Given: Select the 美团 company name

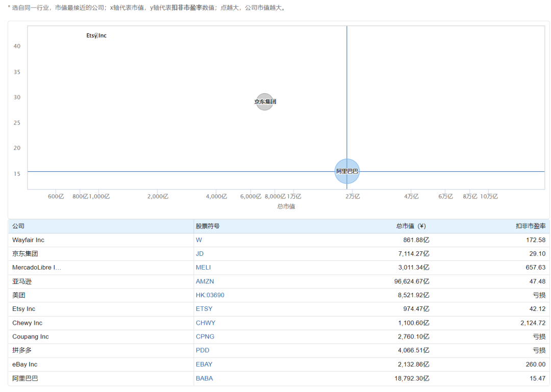Looking at the screenshot, I should click(x=19, y=295).
